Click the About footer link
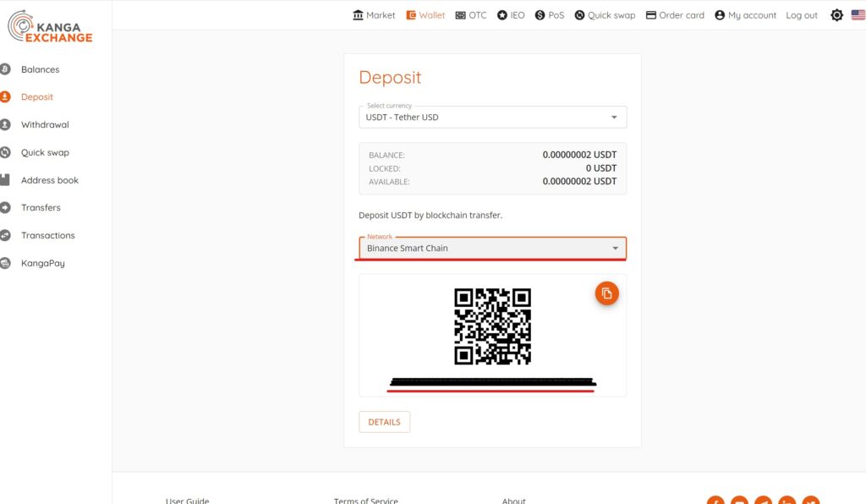This screenshot has height=504, width=866. click(513, 500)
